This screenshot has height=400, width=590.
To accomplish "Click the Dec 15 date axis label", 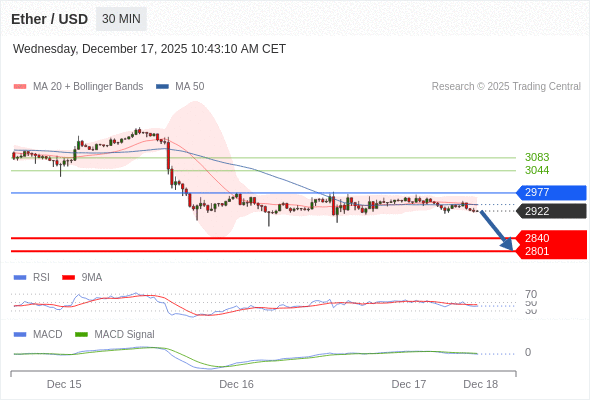I will click(64, 384).
